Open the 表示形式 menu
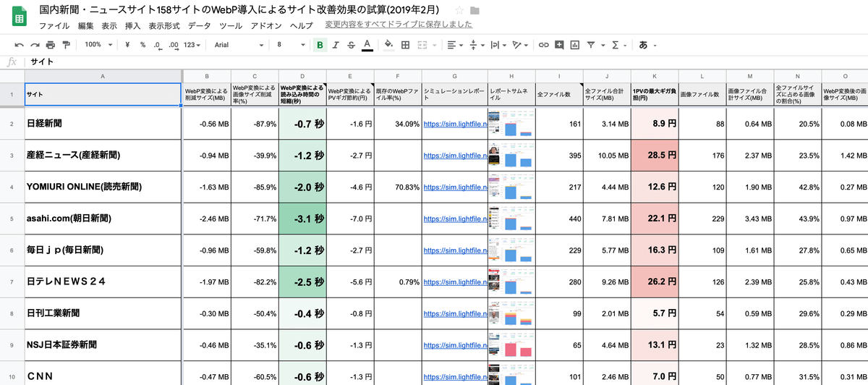This screenshot has width=868, height=385. click(x=164, y=25)
